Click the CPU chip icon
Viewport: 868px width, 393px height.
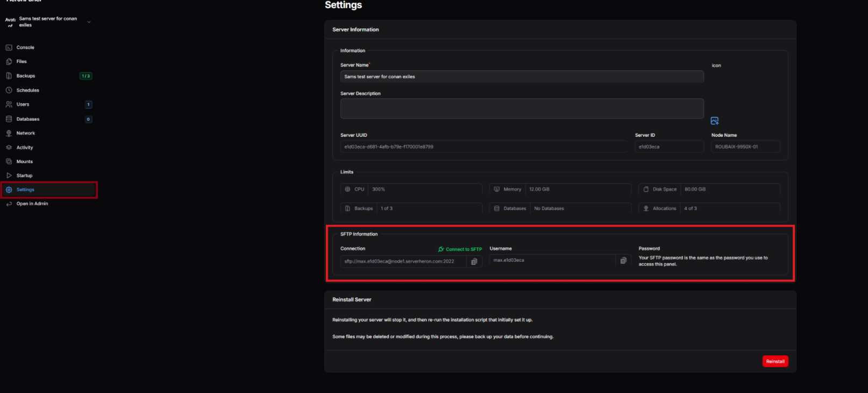tap(347, 189)
